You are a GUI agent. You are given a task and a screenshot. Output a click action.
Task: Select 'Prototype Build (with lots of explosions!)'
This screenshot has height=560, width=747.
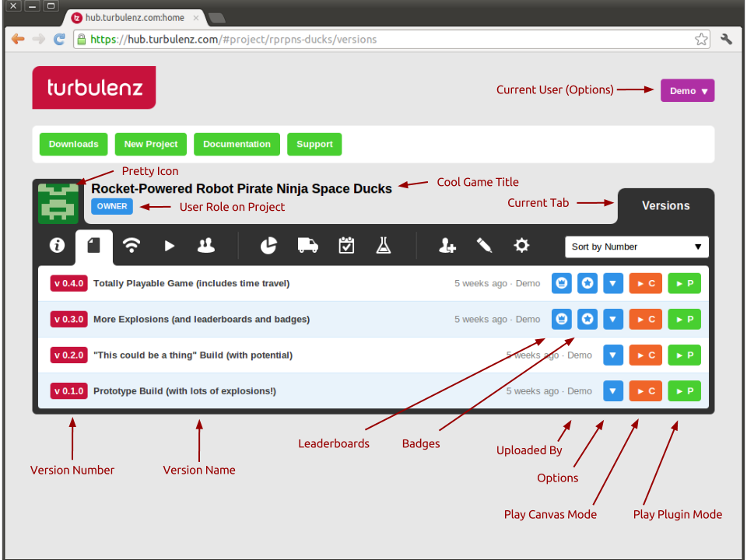point(185,391)
